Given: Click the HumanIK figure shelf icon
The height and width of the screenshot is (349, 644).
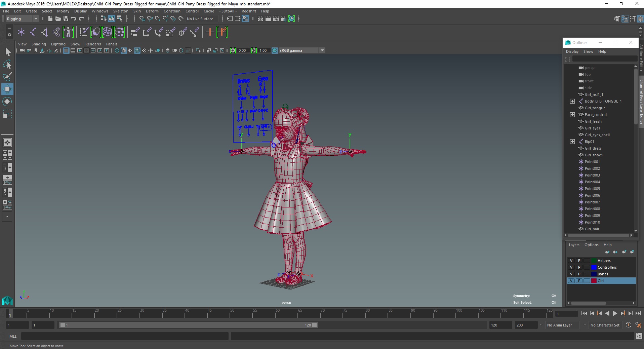Looking at the screenshot, I should tap(68, 32).
